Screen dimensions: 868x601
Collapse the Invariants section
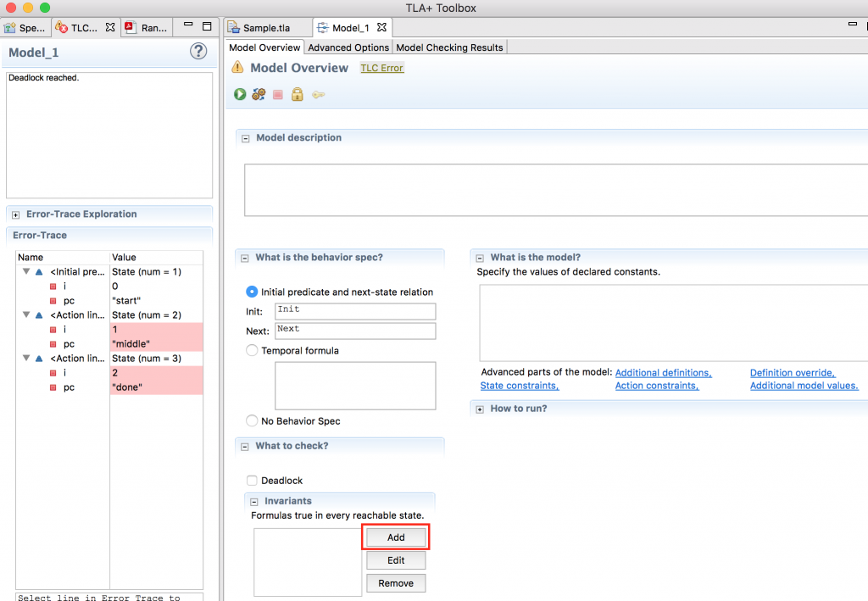[x=254, y=502]
